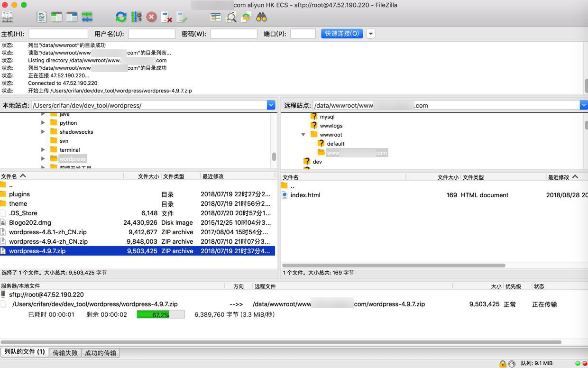Click the 主机(H) host input field

[x=58, y=34]
